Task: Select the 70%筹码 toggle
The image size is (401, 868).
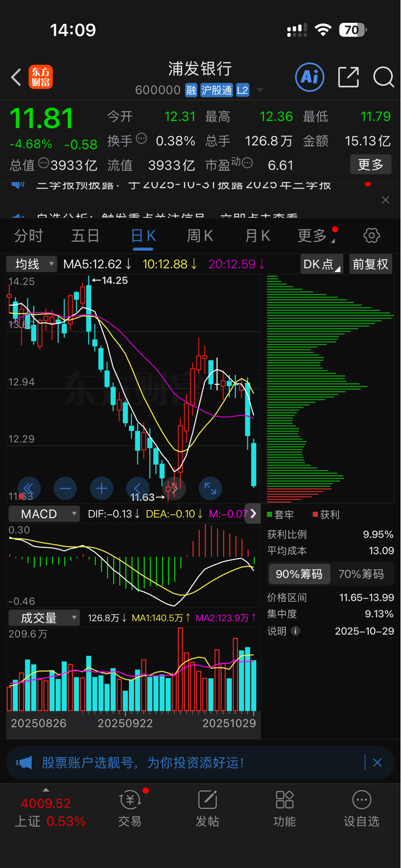Action: [x=361, y=574]
